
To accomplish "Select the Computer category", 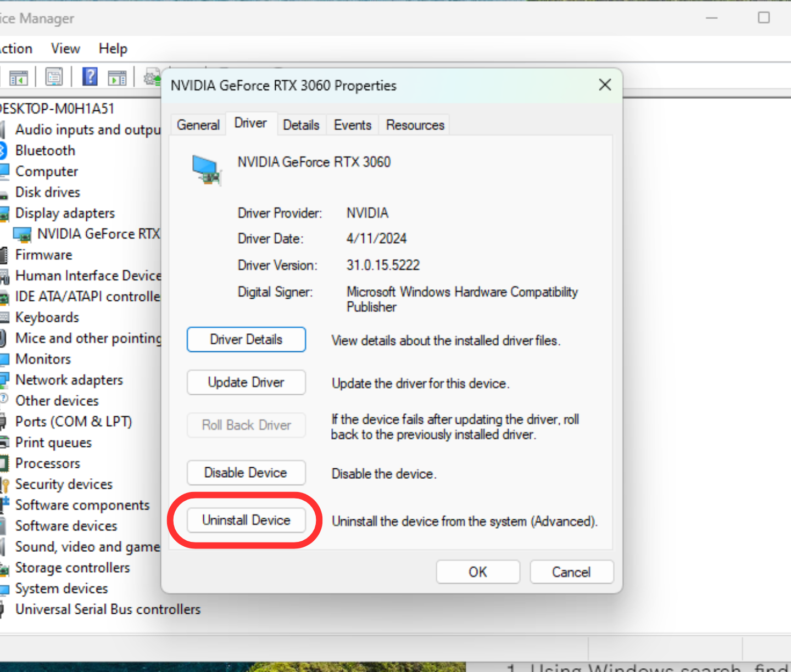I will click(x=47, y=171).
